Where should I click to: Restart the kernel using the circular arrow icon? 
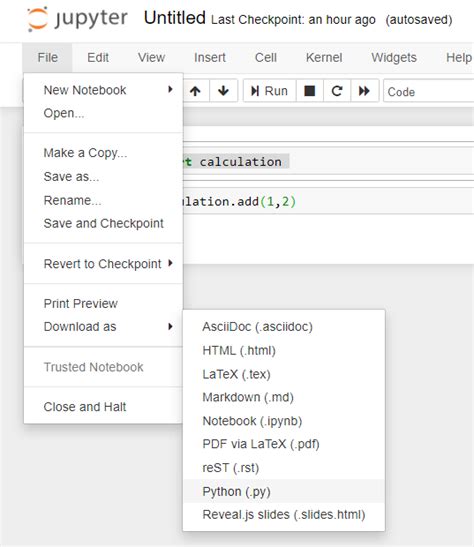(337, 91)
